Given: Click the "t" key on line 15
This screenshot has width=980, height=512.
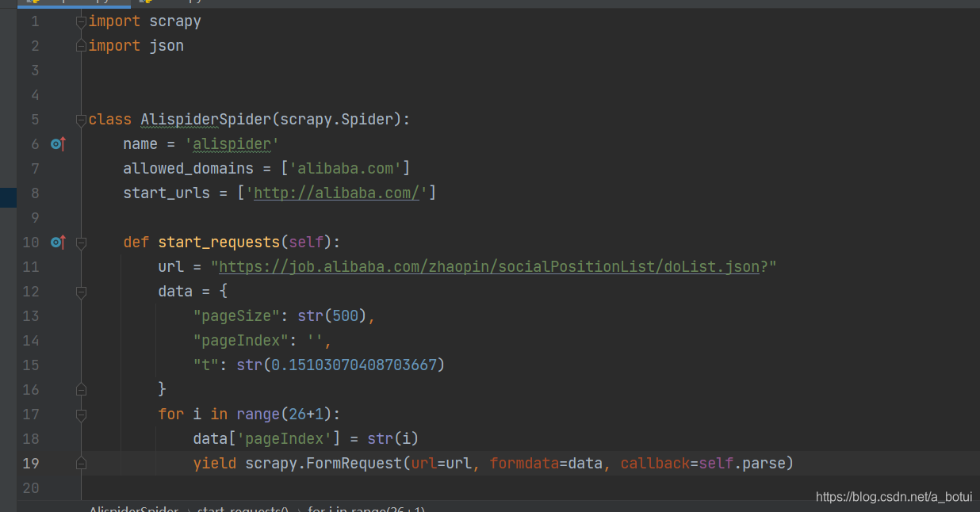Looking at the screenshot, I should click(x=206, y=365).
